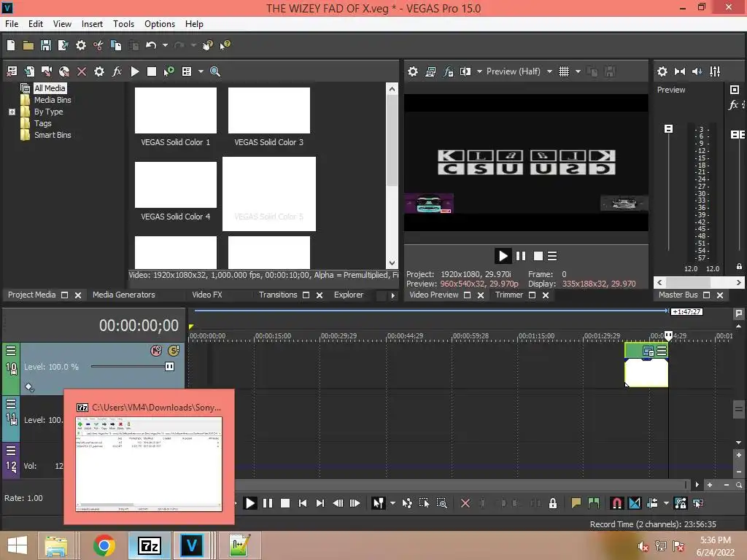Select the Media Bins folder
Viewport: 747px width, 560px height.
[53, 100]
